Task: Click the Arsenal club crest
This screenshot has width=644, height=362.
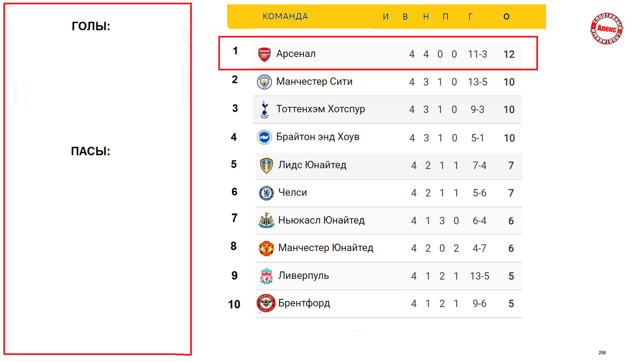Action: 265,54
